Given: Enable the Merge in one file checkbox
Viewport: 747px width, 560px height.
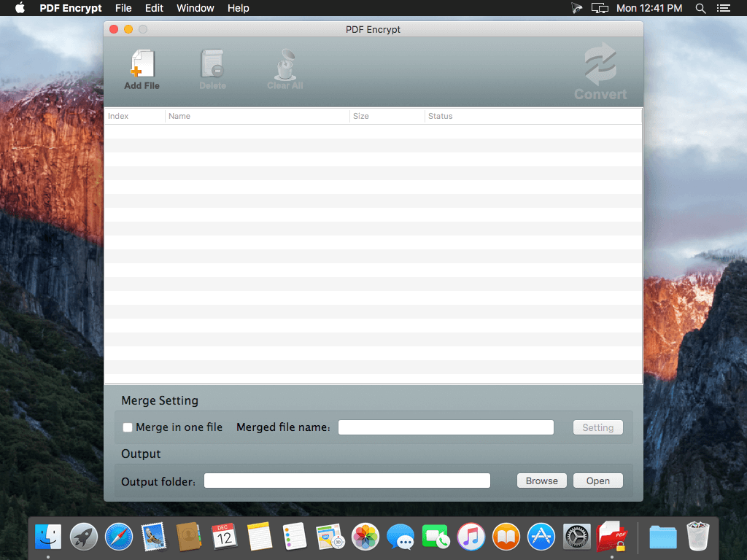Looking at the screenshot, I should click(x=128, y=427).
